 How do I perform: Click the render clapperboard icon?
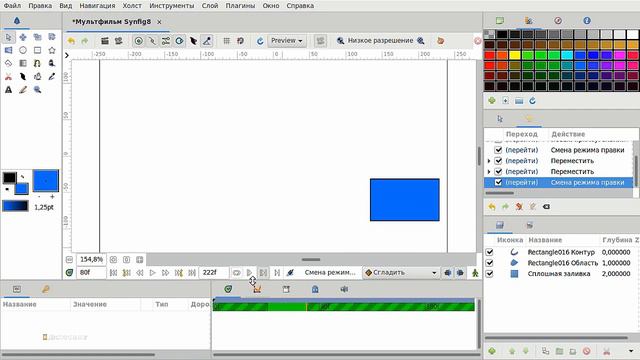(x=105, y=41)
